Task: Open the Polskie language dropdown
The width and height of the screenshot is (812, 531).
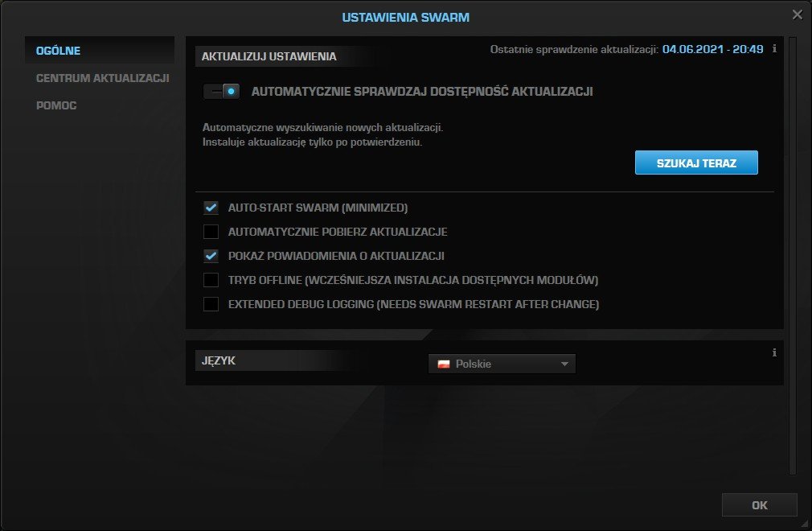Action: point(502,364)
